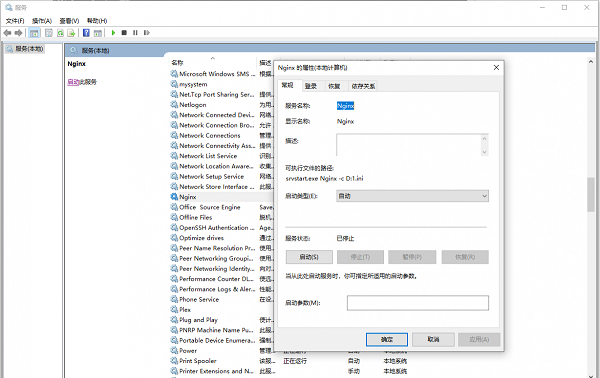Click the description box scroll down arrow

[x=484, y=152]
